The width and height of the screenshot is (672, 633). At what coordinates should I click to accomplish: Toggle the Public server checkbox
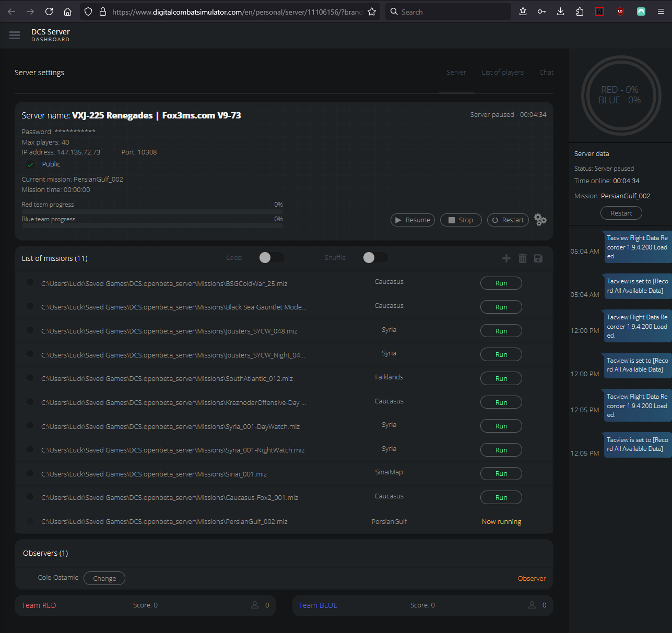[x=30, y=164]
